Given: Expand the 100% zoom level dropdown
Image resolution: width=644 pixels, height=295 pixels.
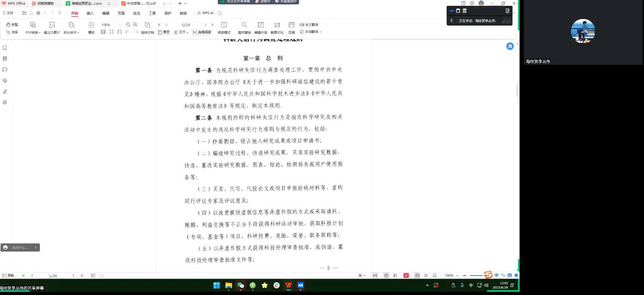Looking at the screenshot, I should (120, 25).
